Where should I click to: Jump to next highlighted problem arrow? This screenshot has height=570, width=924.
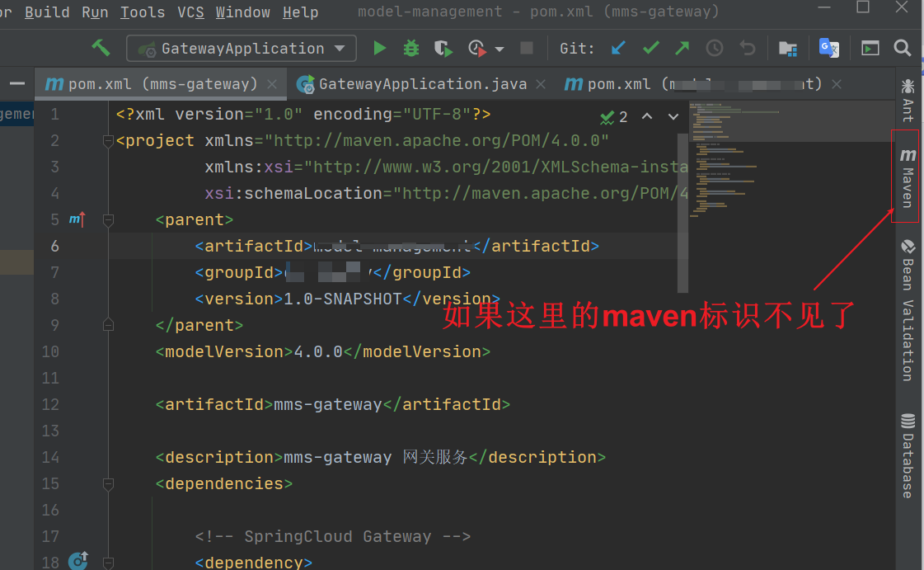673,116
